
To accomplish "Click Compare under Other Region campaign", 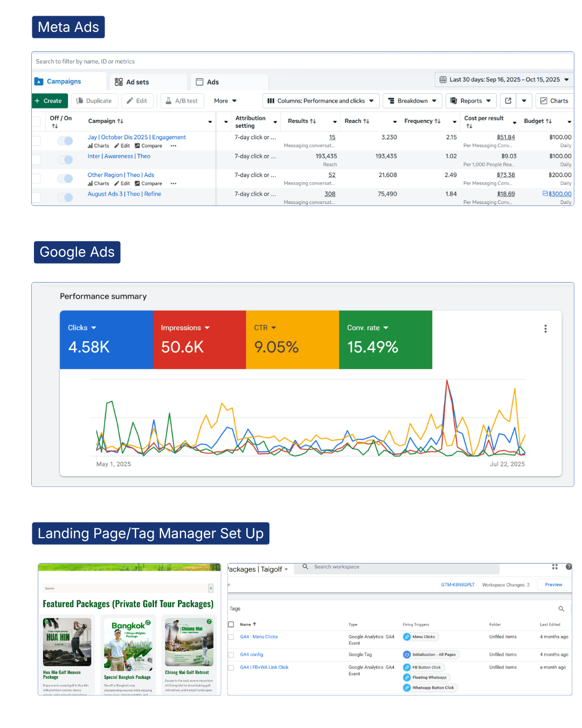I will (148, 184).
